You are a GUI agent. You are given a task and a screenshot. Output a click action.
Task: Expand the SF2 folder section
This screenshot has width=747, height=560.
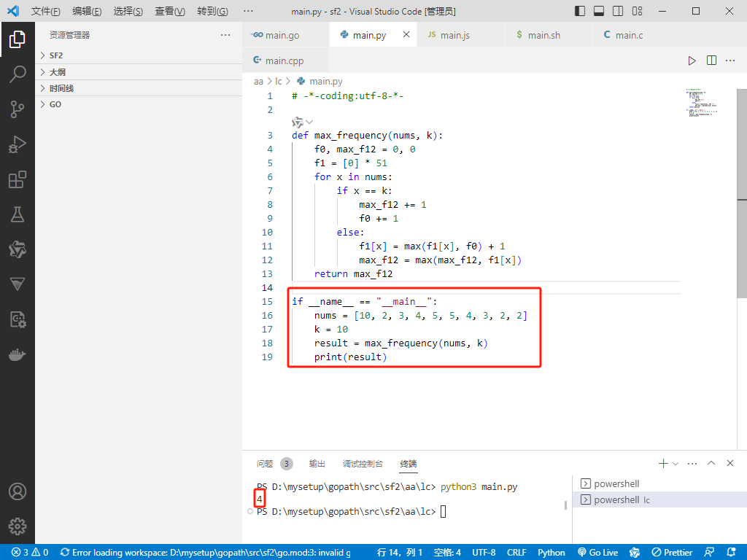click(139, 55)
